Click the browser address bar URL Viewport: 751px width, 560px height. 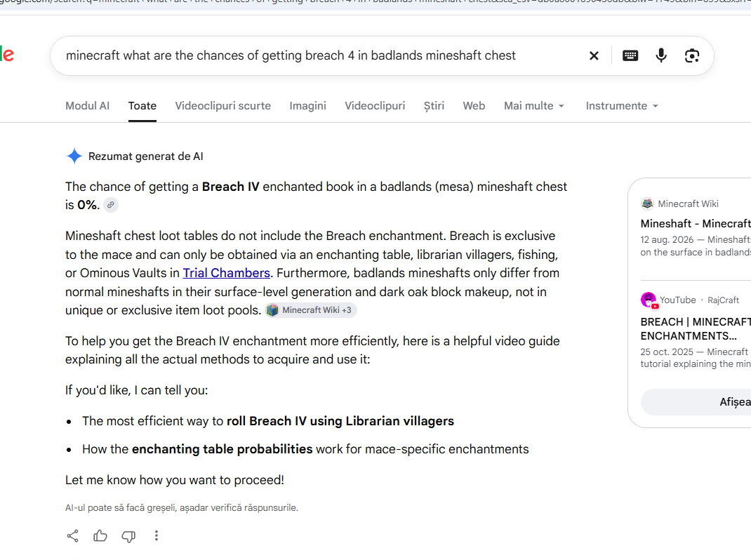(375, 2)
